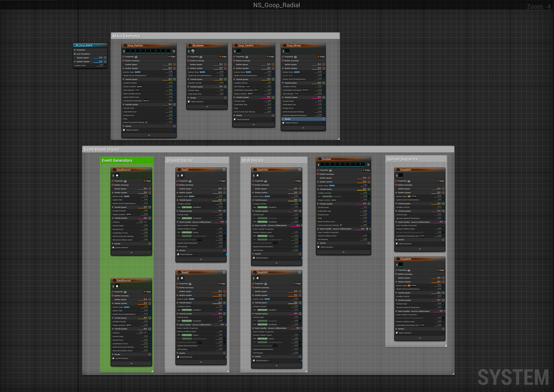Image resolution: width=554 pixels, height=392 pixels.
Task: Click the Sprite Renderer icon in DecalSource1
Action: [113, 247]
